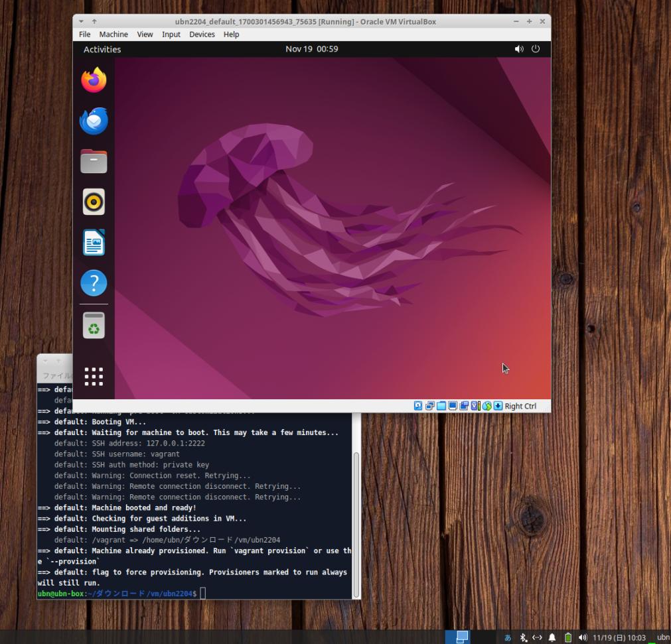Launch Rhythmbox music player from dock
671x644 pixels.
pos(94,202)
